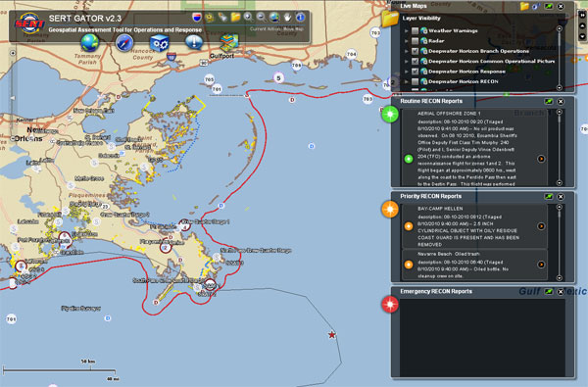Click the blue info identify tool

(300, 17)
